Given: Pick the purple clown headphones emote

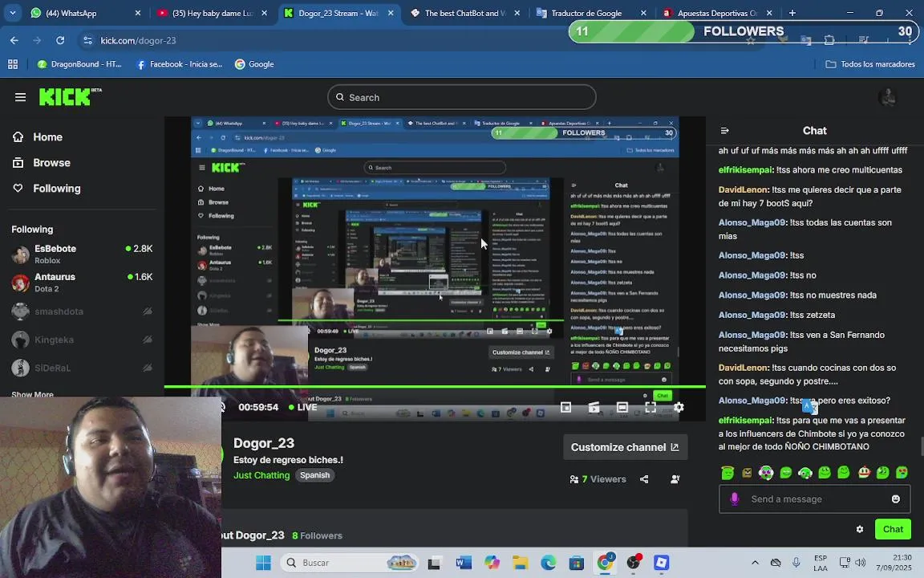Looking at the screenshot, I should [766, 472].
